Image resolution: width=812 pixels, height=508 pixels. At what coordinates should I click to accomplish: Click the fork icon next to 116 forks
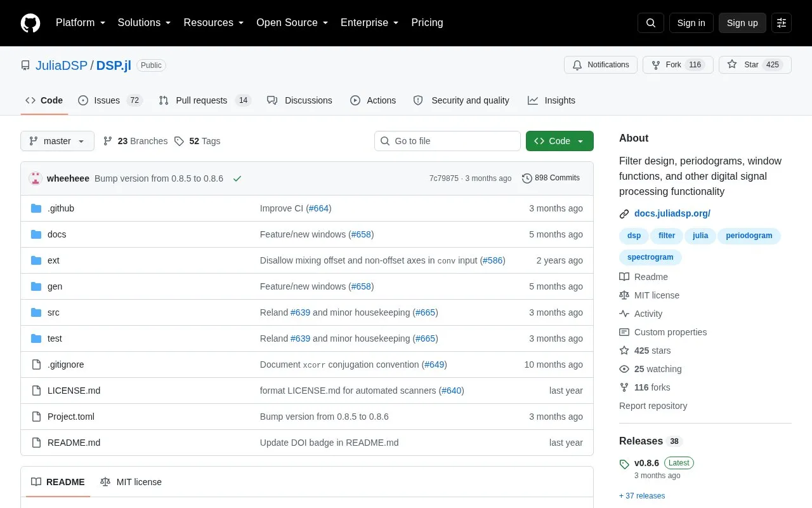[624, 387]
